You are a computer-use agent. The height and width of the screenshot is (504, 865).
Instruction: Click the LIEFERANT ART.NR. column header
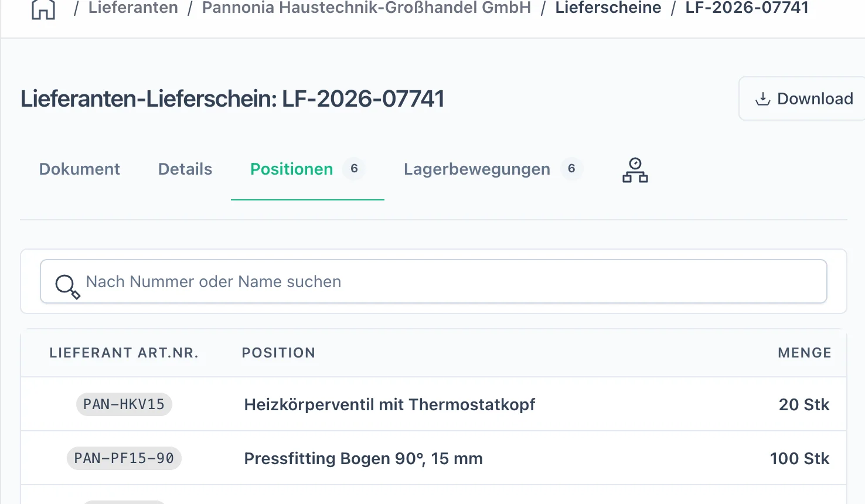pos(124,353)
